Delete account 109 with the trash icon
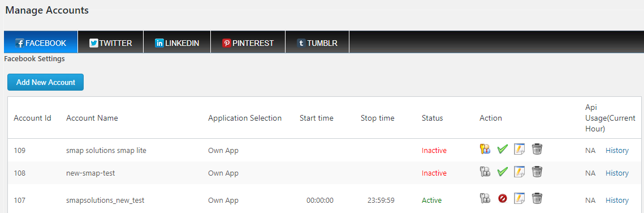644x213 pixels. (x=537, y=149)
